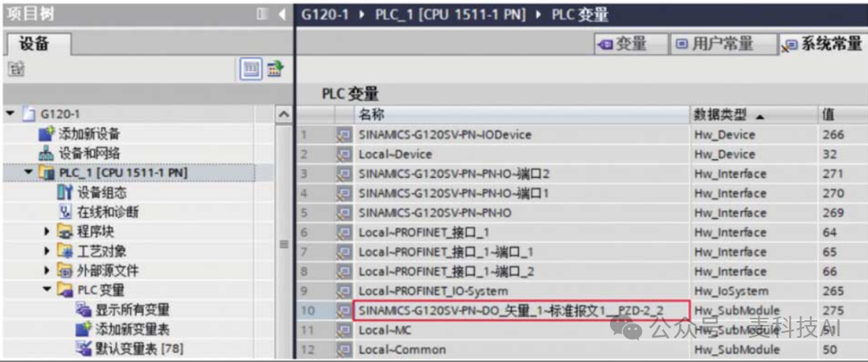Image resolution: width=868 pixels, height=362 pixels.
Task: Open 设备组态 entry
Action: (x=102, y=193)
